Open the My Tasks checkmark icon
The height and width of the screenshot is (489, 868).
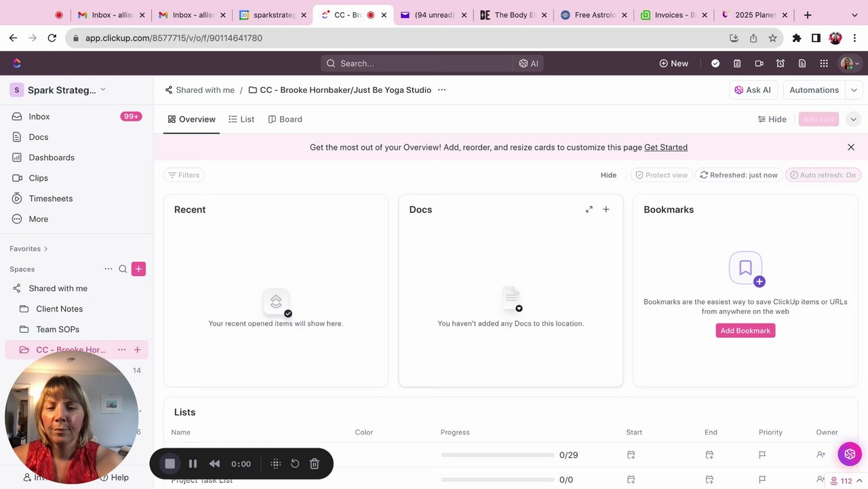coord(715,63)
